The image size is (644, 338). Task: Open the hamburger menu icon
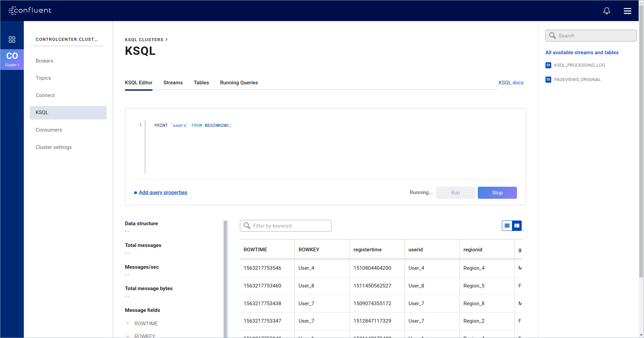coord(627,11)
